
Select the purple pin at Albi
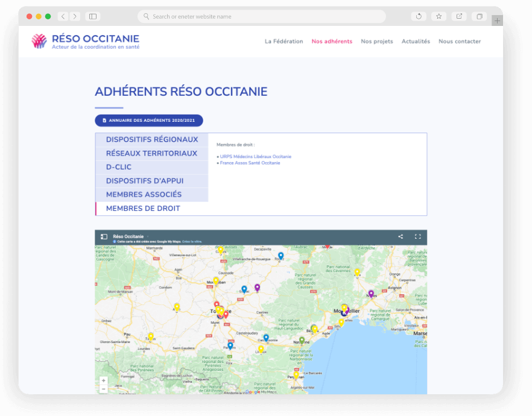tap(257, 288)
